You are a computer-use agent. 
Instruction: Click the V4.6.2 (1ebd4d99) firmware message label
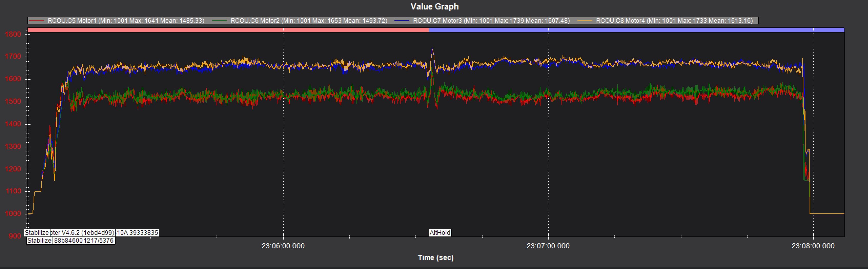[83, 233]
